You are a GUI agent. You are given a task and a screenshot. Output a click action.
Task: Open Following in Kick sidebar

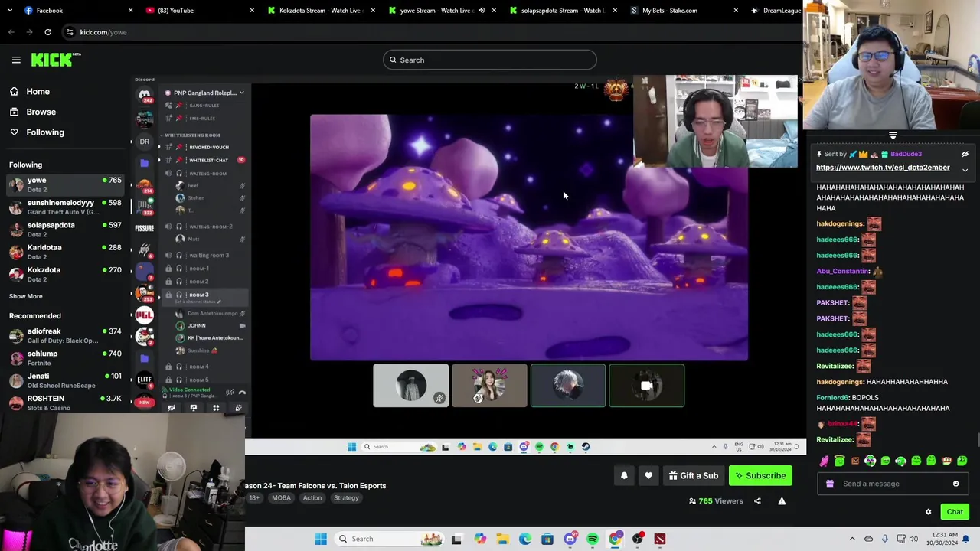point(45,132)
